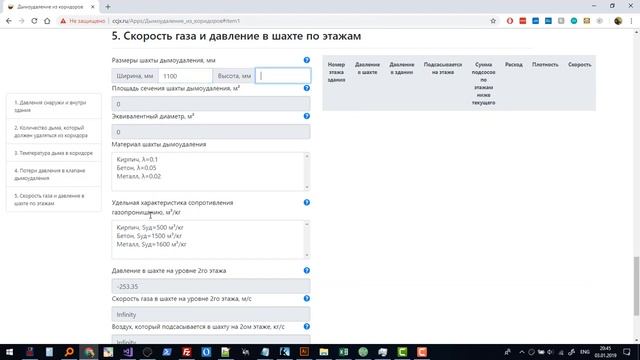
Task: Focus the shaft height input field
Action: pos(283,76)
